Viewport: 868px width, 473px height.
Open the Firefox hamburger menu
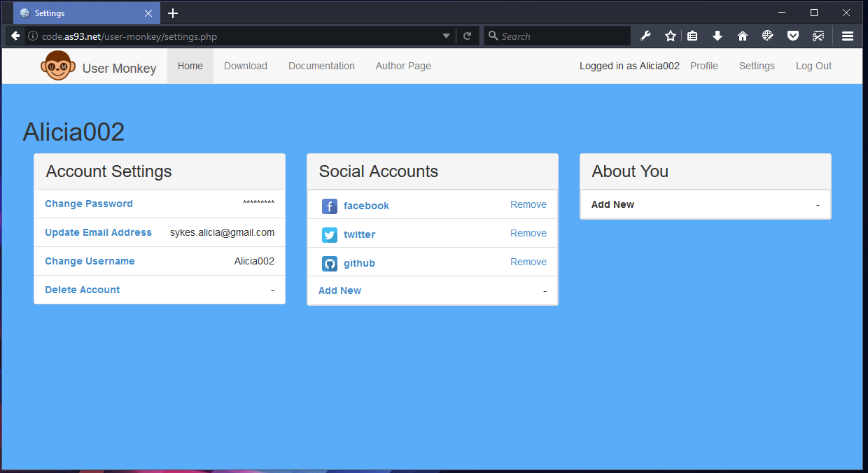point(848,36)
